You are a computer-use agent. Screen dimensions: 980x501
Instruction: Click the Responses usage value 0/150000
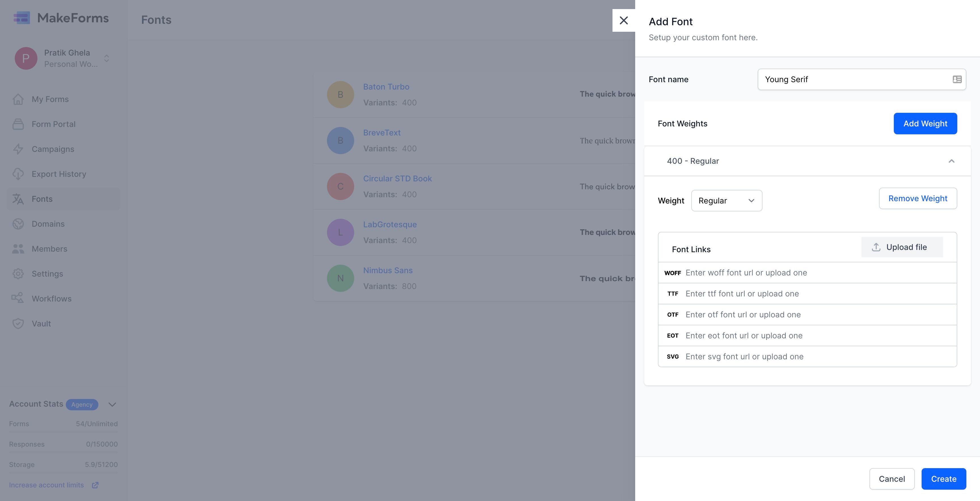(102, 444)
